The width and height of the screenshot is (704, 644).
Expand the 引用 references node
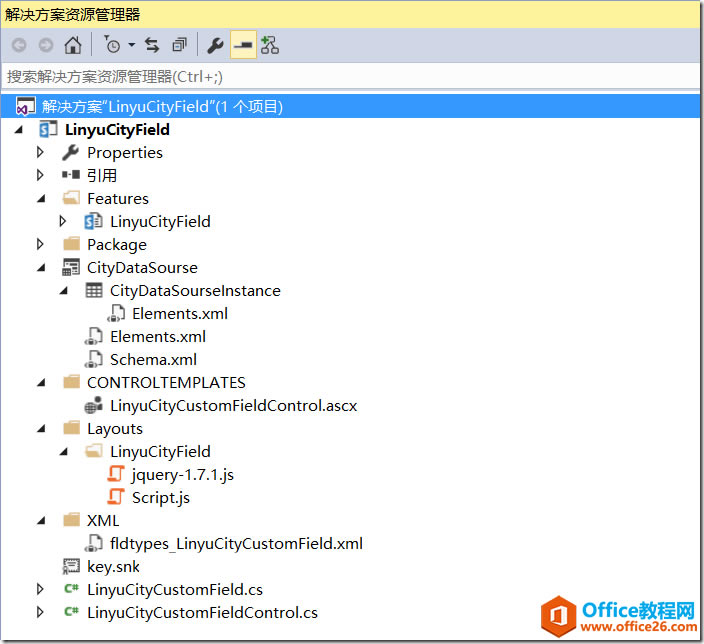tap(40, 175)
